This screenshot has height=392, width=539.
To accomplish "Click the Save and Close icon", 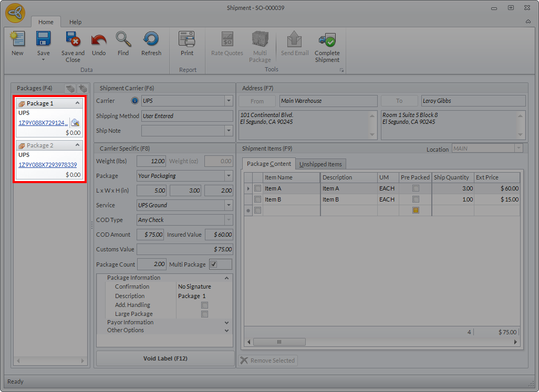I will [x=72, y=40].
